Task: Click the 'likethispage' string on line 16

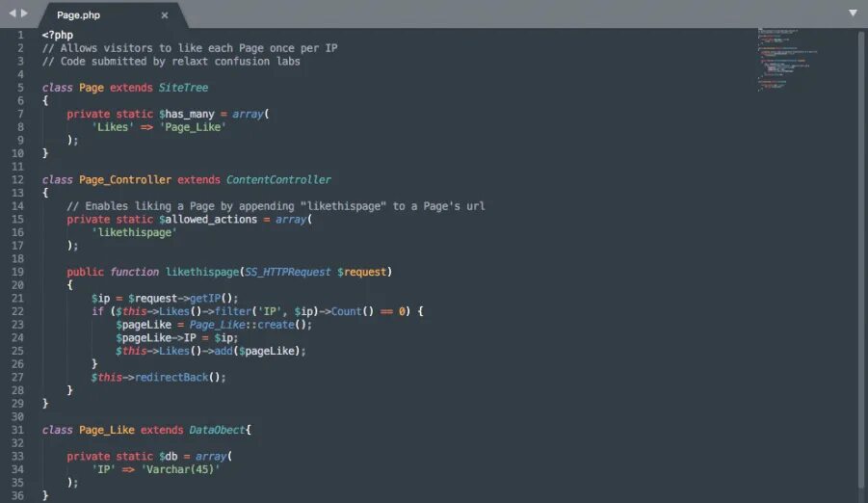Action: (135, 232)
